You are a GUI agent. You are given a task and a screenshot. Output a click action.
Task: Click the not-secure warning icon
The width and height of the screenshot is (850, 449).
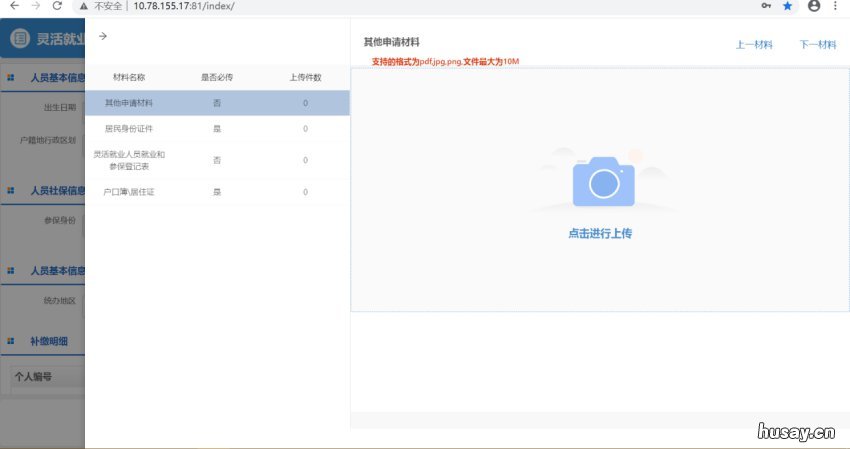click(x=83, y=6)
